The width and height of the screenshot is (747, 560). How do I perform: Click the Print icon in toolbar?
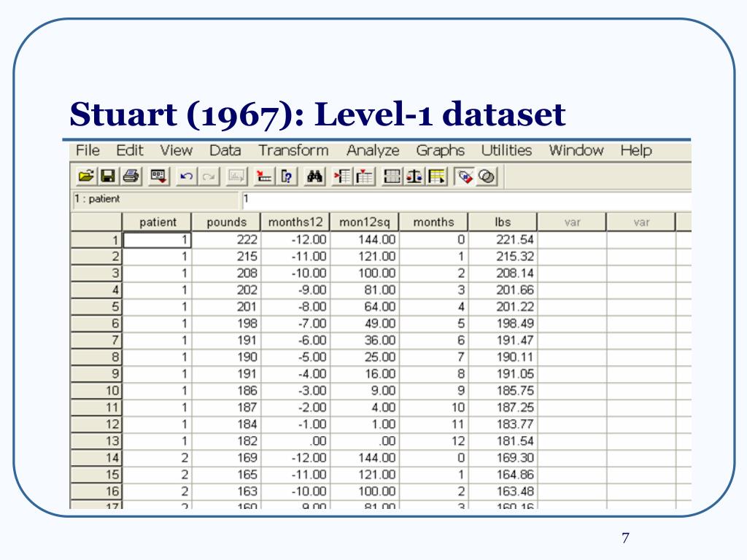point(131,176)
